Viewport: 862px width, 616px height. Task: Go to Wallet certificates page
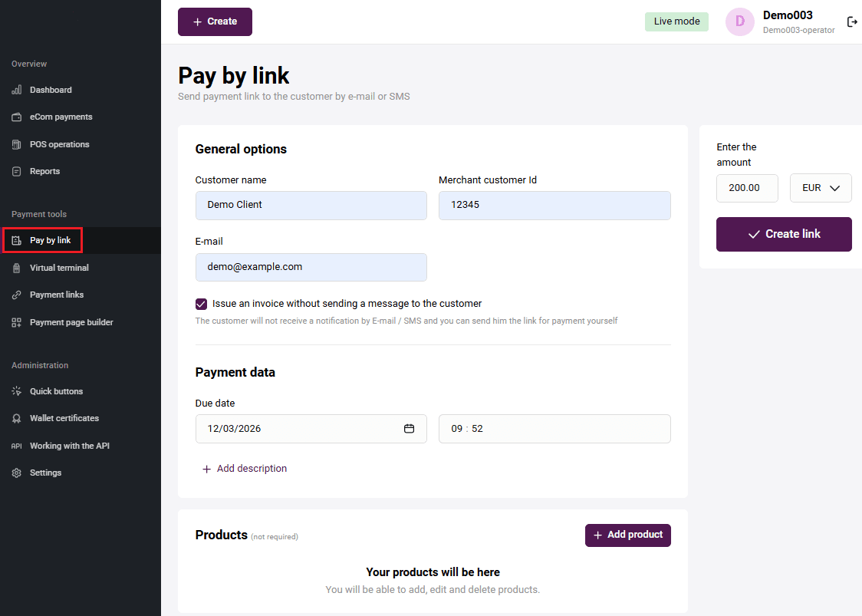(64, 419)
